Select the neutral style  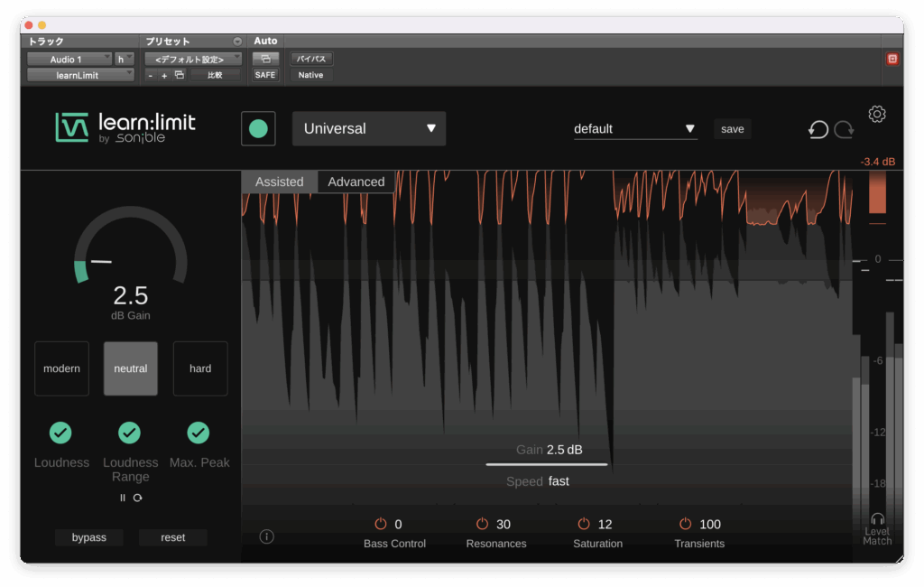(x=130, y=368)
